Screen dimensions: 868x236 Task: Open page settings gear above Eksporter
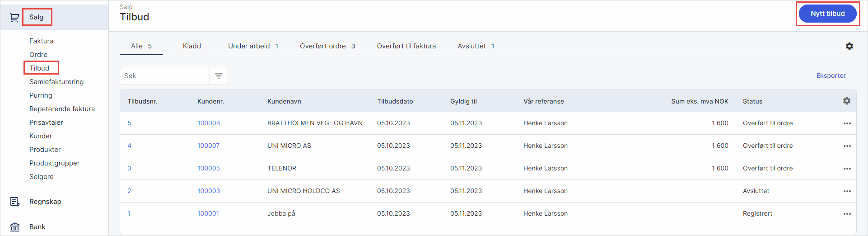849,46
